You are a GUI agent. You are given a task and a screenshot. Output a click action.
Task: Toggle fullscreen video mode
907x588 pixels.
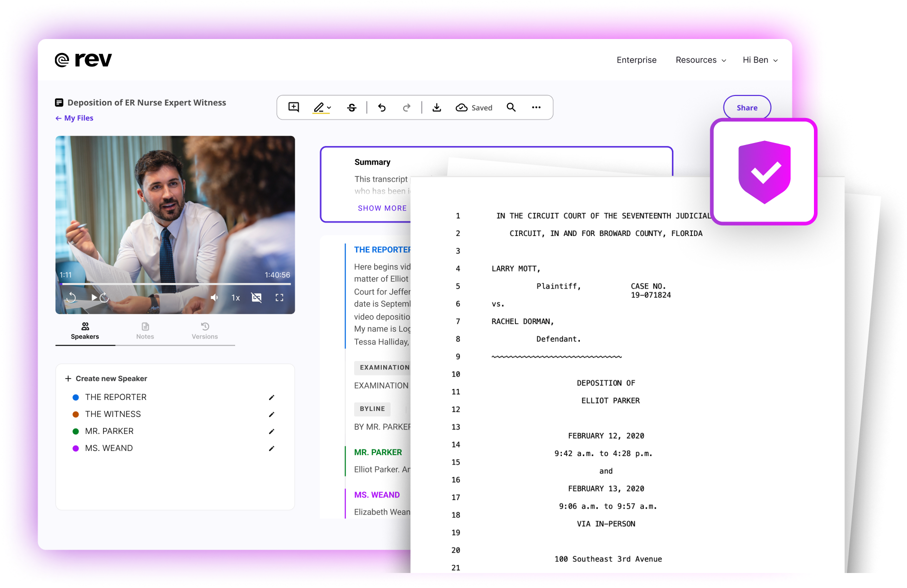click(x=280, y=297)
